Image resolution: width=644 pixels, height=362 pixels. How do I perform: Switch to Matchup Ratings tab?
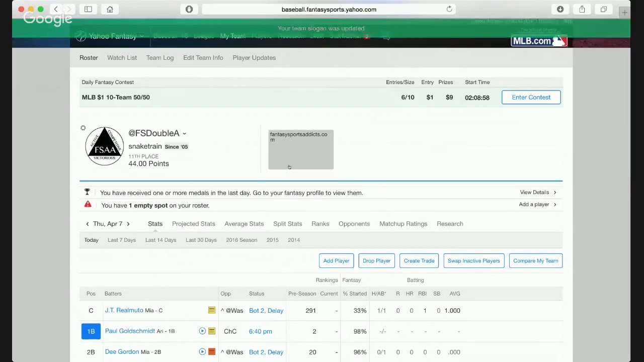tap(404, 224)
